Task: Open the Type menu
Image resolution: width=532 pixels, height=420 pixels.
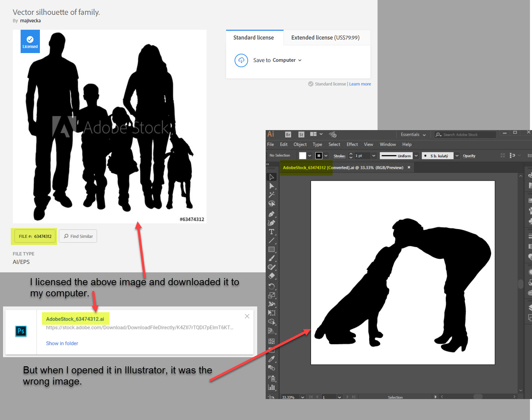Action: click(317, 145)
